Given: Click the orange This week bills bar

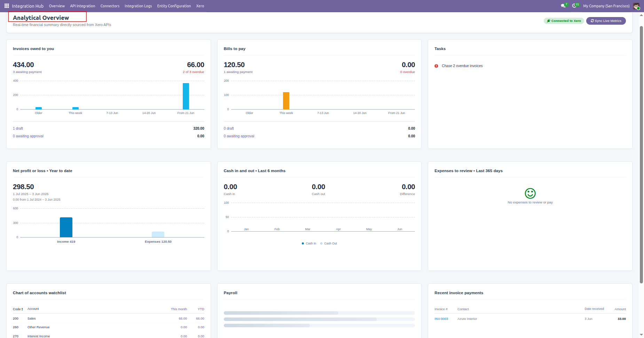Looking at the screenshot, I should click(x=286, y=101).
